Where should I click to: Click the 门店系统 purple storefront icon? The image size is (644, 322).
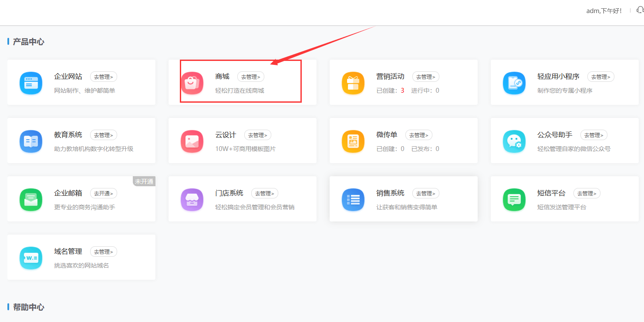(192, 199)
